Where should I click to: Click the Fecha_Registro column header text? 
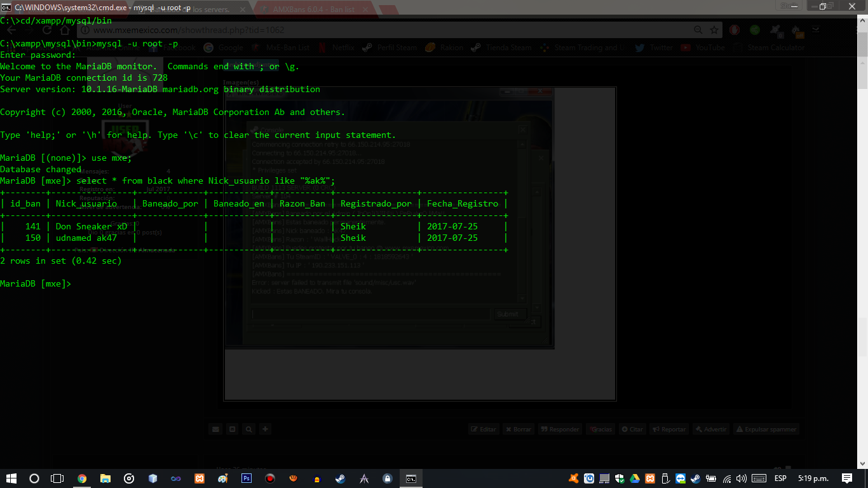tap(463, 203)
